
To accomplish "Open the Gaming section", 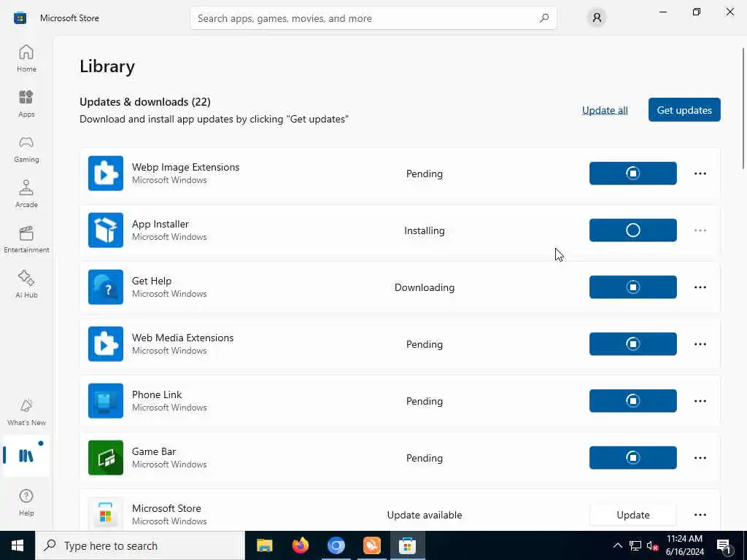I will [26, 149].
